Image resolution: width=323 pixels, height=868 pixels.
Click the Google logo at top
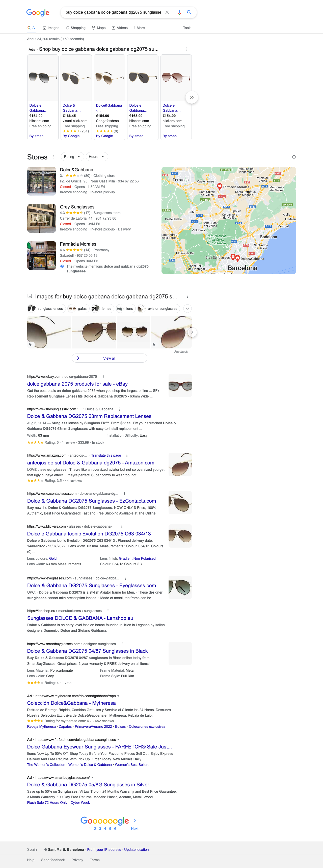click(38, 13)
